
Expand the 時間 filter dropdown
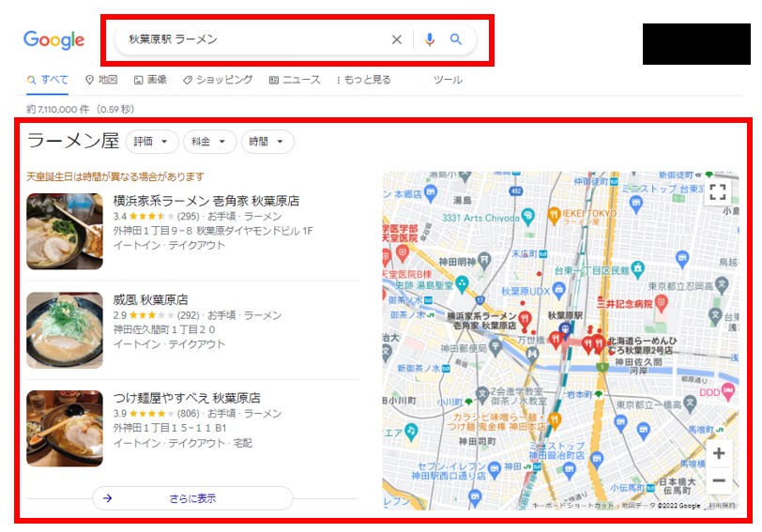point(267,142)
